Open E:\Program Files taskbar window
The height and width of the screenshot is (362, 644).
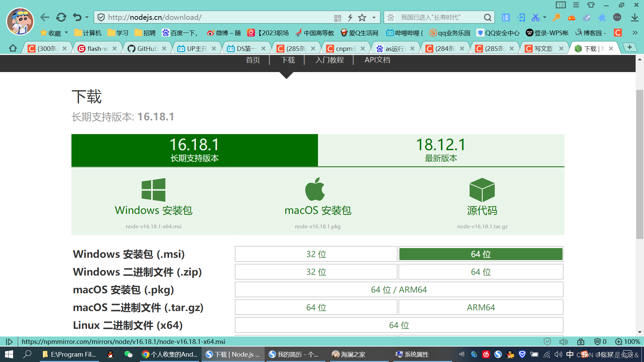point(69,354)
